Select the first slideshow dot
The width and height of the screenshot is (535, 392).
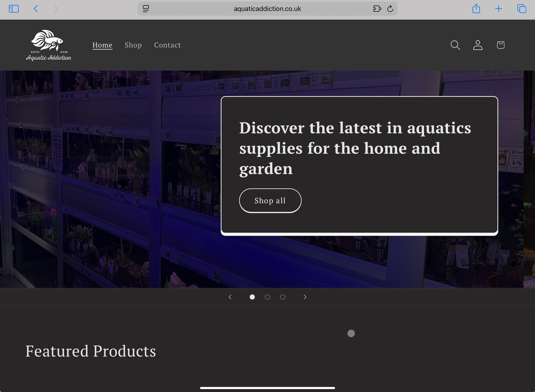(252, 297)
